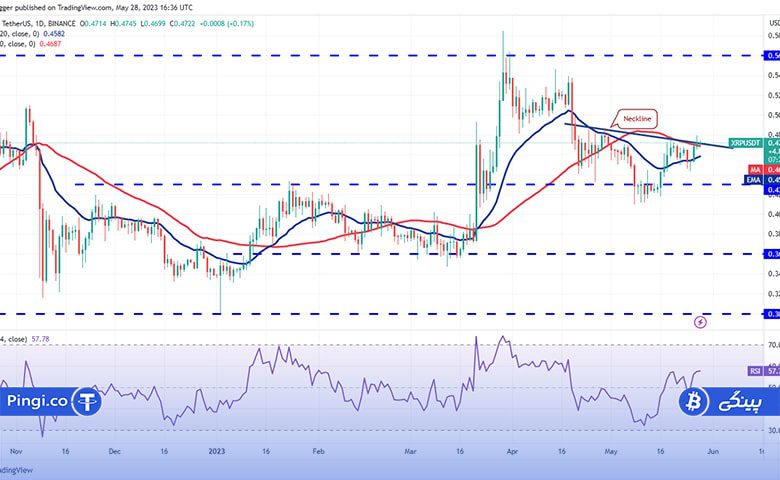The height and width of the screenshot is (480, 780).
Task: Click the Apr label on the time axis
Action: (512, 451)
